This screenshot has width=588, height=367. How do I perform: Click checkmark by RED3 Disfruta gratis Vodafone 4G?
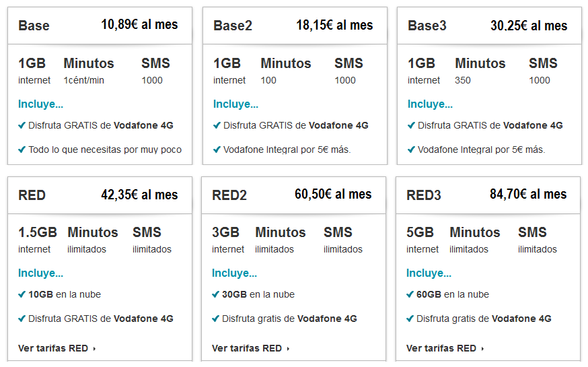point(410,319)
